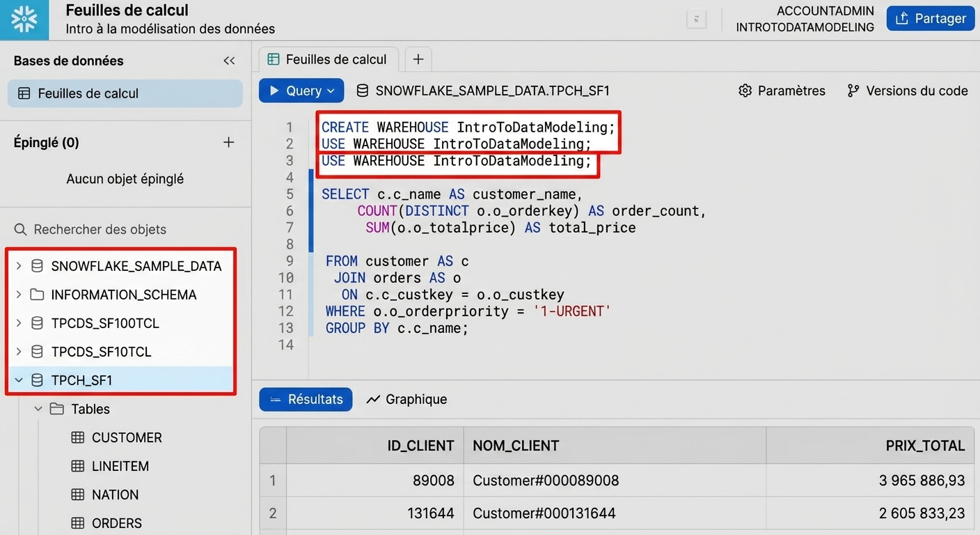Switch to the Feuilles de calcul worksheet tab
The image size is (980, 535).
pos(328,59)
